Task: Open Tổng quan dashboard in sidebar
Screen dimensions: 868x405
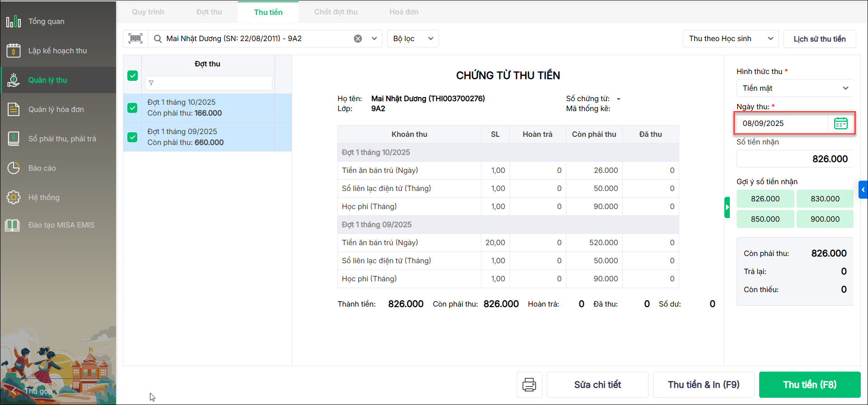Action: tap(46, 21)
